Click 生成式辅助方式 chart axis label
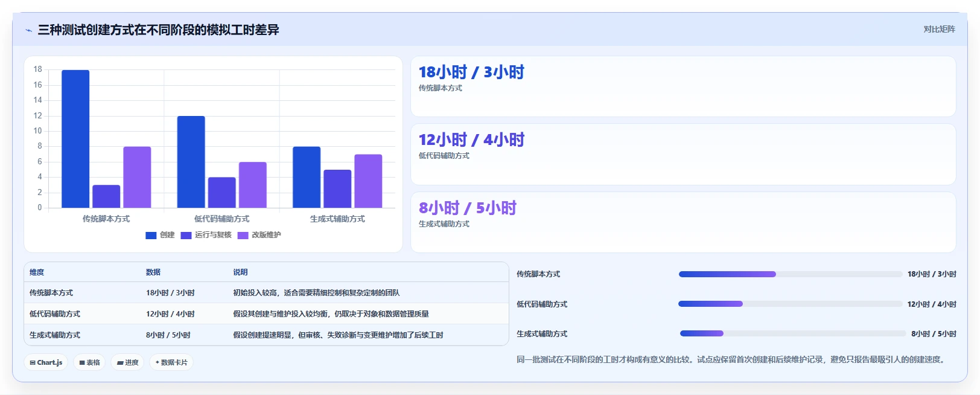This screenshot has height=395, width=980. pos(337,219)
